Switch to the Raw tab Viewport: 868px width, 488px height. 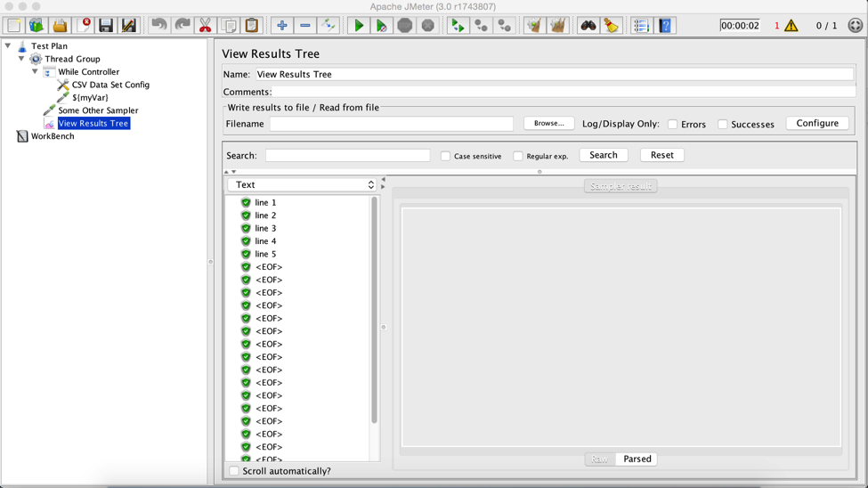point(599,460)
